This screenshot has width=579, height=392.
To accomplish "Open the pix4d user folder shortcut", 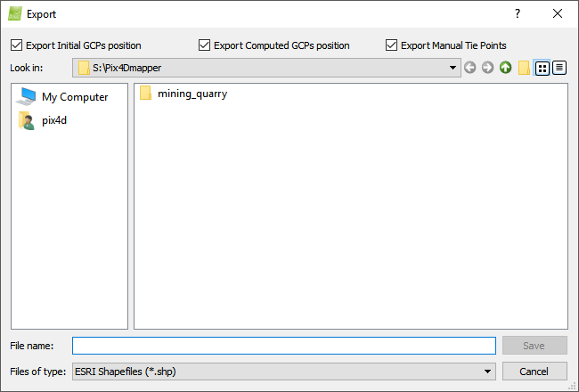I will coord(54,120).
